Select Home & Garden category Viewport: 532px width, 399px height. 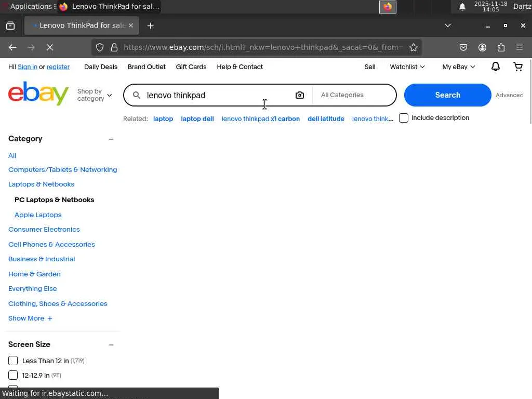pyautogui.click(x=34, y=274)
